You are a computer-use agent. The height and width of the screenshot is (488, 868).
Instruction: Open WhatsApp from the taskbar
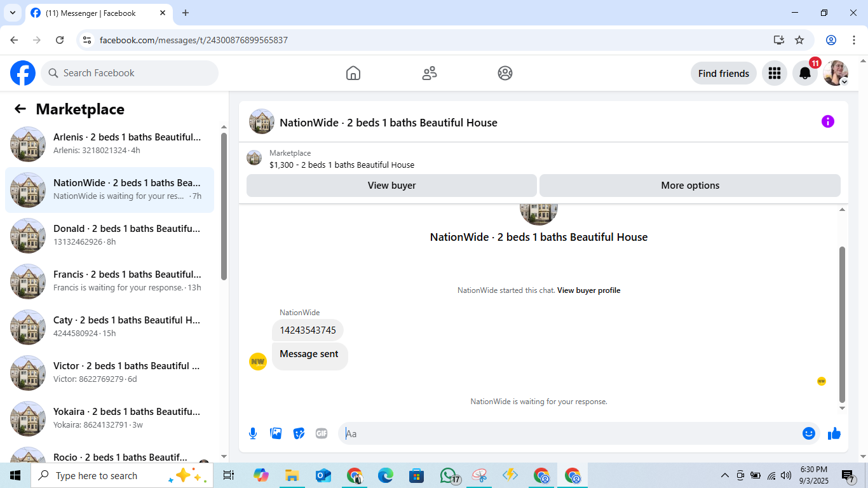click(449, 475)
